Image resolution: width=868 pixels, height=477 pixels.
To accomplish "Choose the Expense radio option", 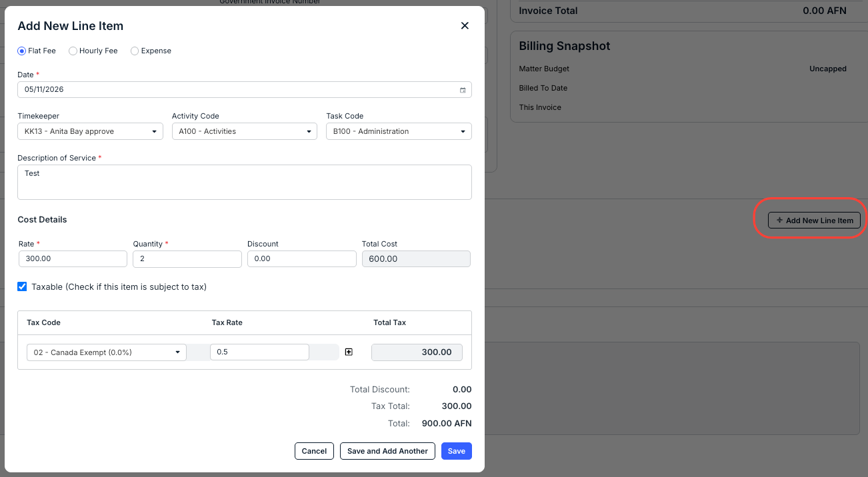I will click(135, 51).
